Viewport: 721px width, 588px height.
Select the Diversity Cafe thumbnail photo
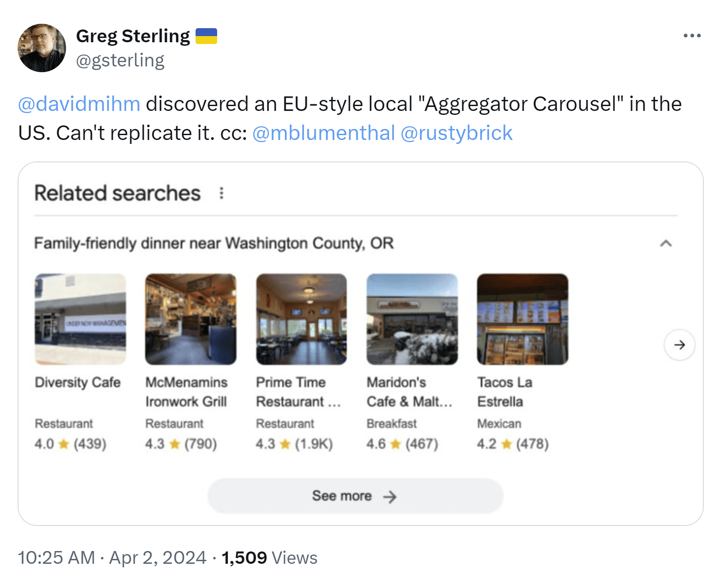(x=80, y=320)
